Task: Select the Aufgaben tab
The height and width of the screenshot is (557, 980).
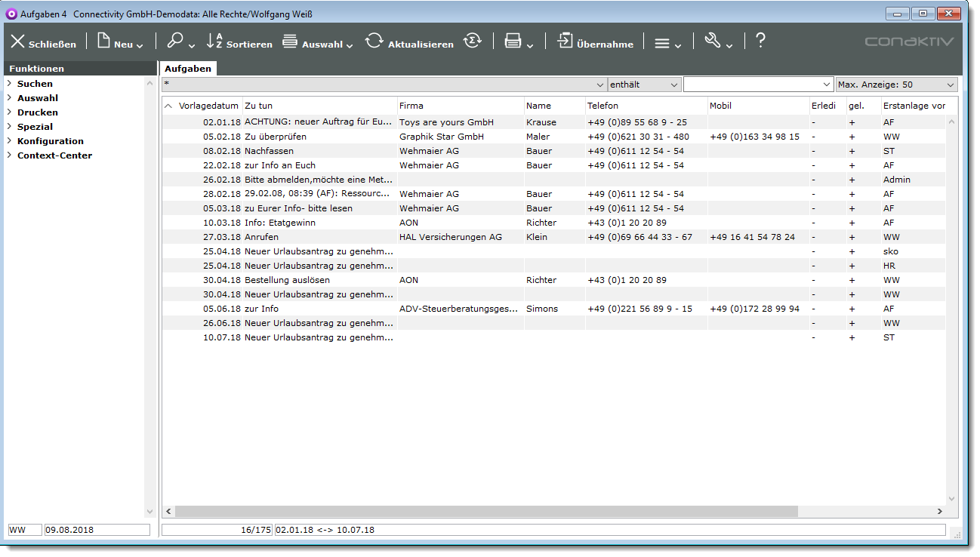Action: coord(188,69)
